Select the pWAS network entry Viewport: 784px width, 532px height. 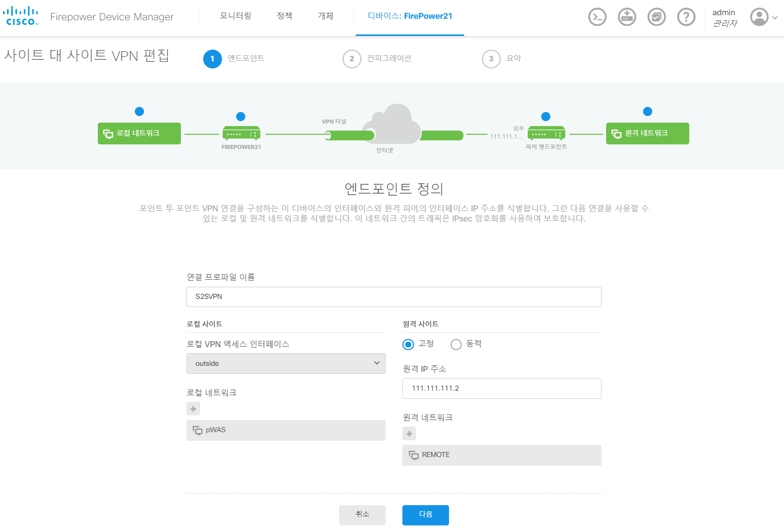point(286,430)
